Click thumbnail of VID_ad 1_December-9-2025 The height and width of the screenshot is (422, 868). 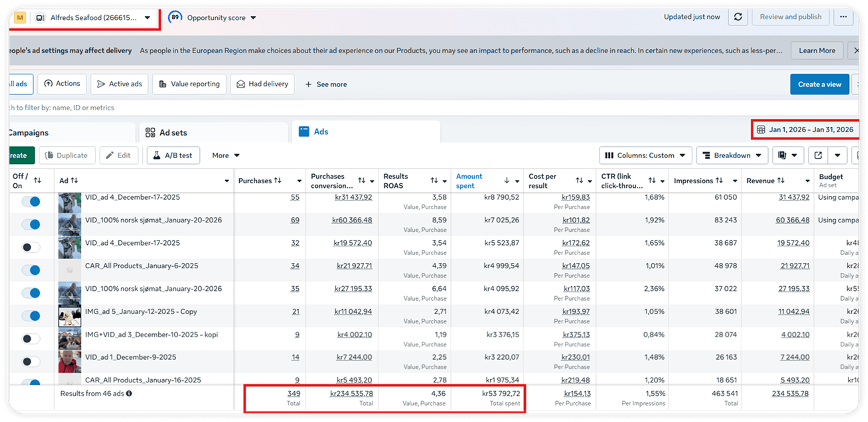[x=70, y=361]
